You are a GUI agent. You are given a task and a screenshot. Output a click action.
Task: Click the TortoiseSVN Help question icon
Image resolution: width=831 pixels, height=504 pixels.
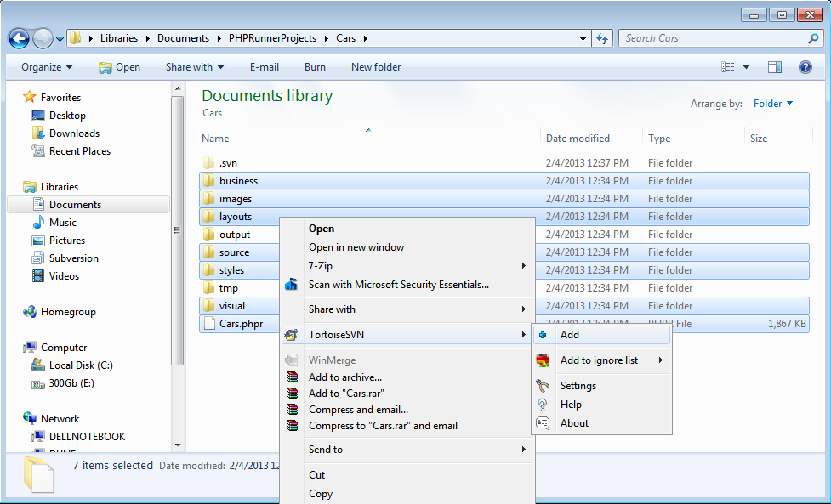click(x=543, y=405)
